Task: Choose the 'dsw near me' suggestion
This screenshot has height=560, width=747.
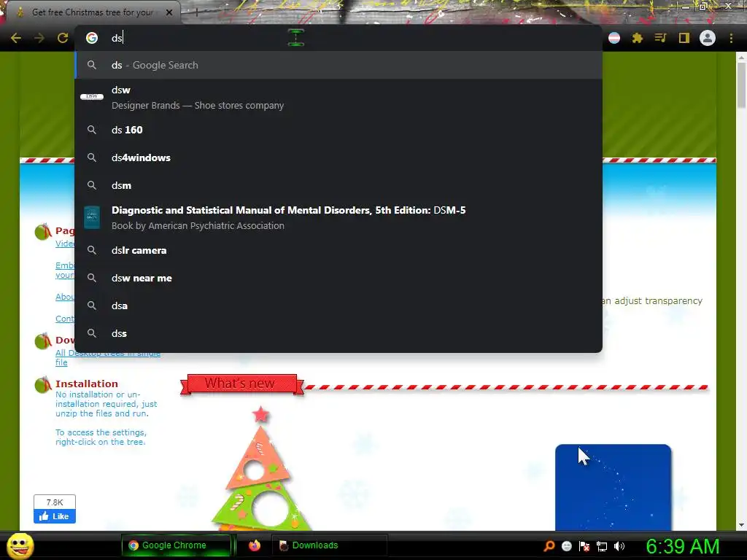Action: pyautogui.click(x=338, y=278)
